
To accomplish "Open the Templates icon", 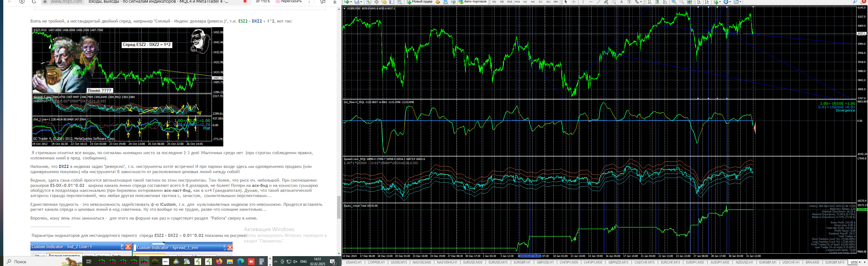I will point(736,2).
